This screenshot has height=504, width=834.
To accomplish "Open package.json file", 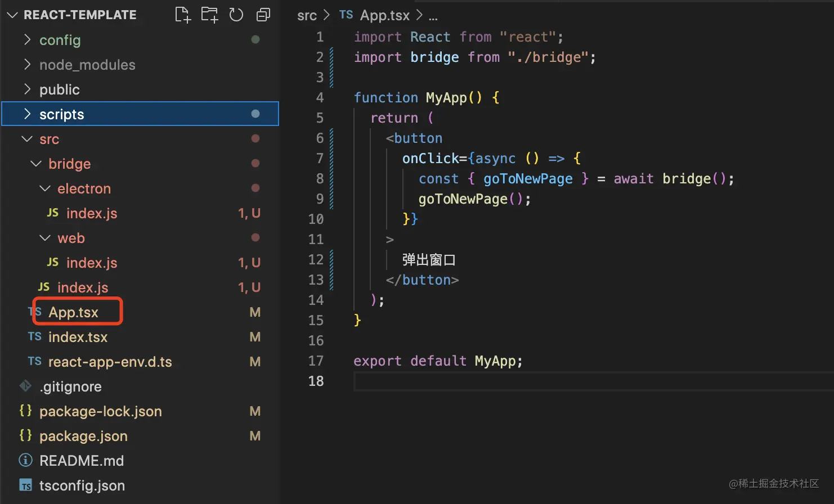I will coord(83,436).
